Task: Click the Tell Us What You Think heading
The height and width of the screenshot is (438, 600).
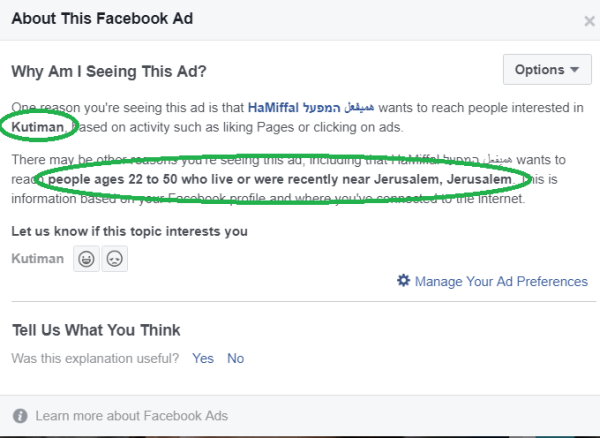Action: (96, 330)
